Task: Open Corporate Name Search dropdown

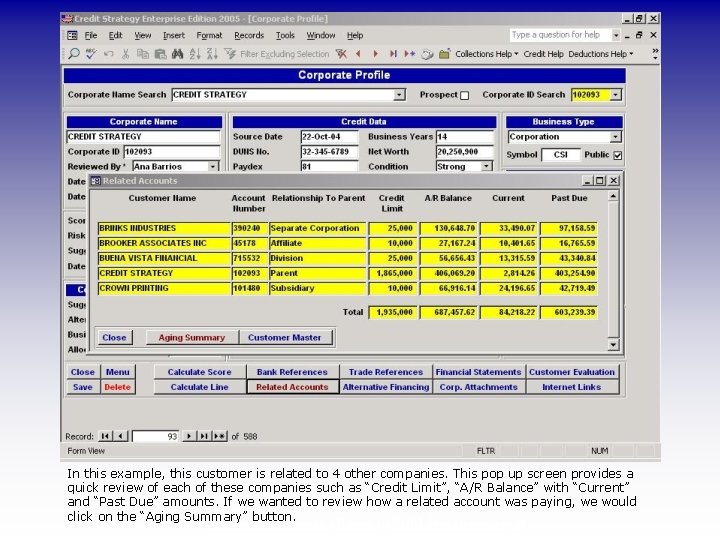Action: pyautogui.click(x=399, y=95)
